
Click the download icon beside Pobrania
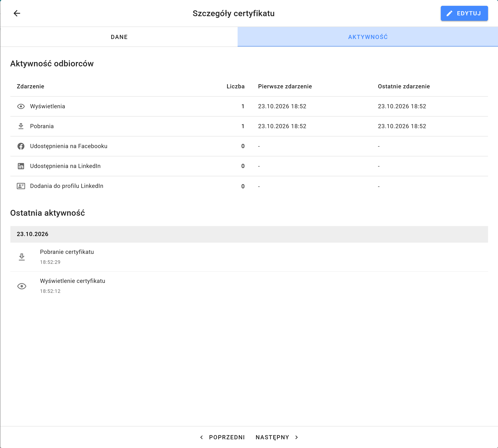(x=21, y=126)
